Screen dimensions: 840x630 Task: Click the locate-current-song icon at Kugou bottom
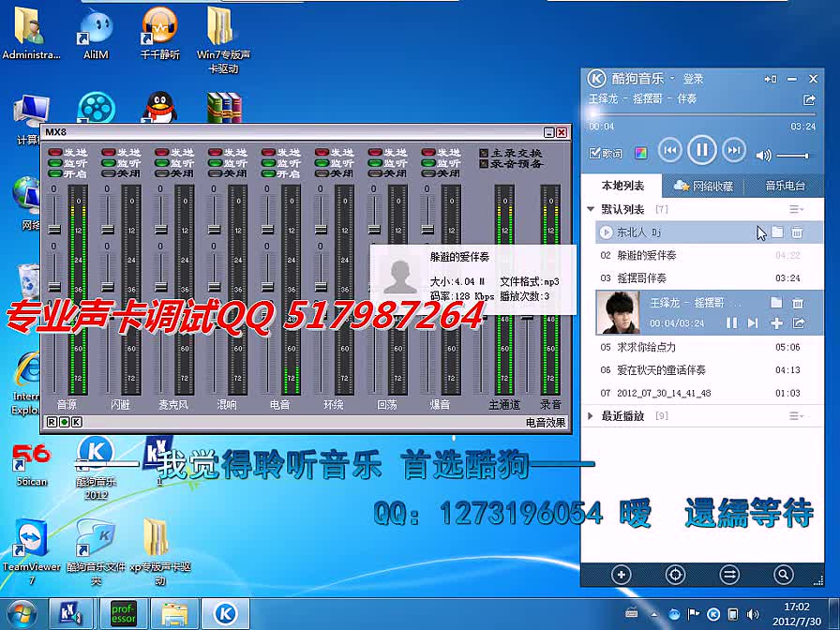(675, 574)
